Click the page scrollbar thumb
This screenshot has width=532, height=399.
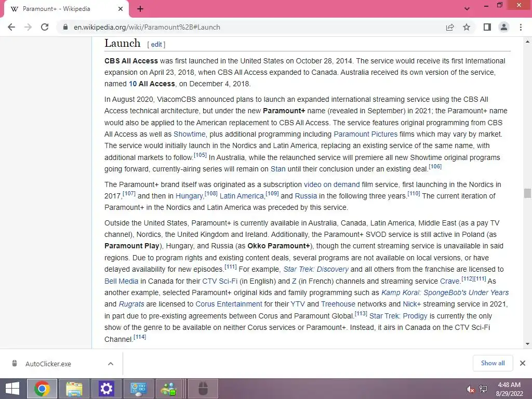(527, 193)
